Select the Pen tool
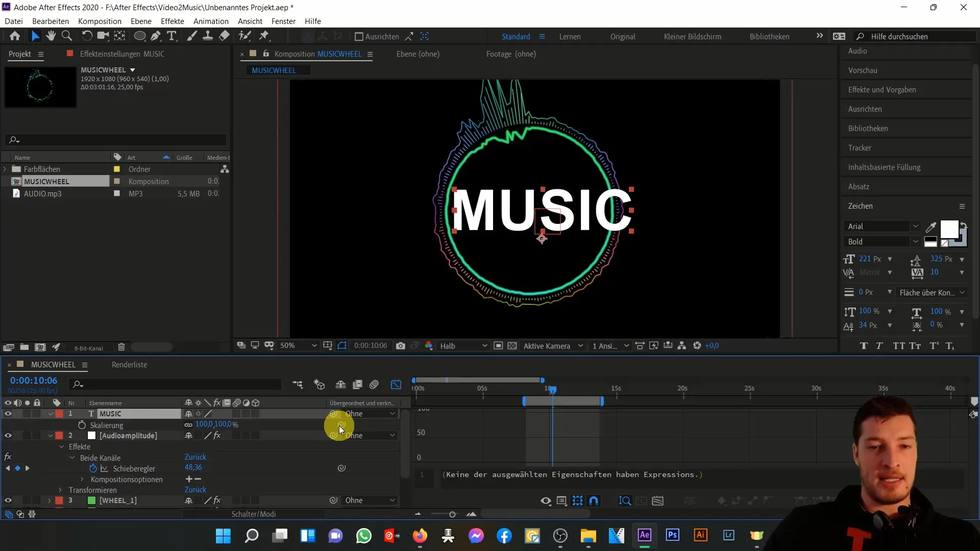 coord(156,36)
